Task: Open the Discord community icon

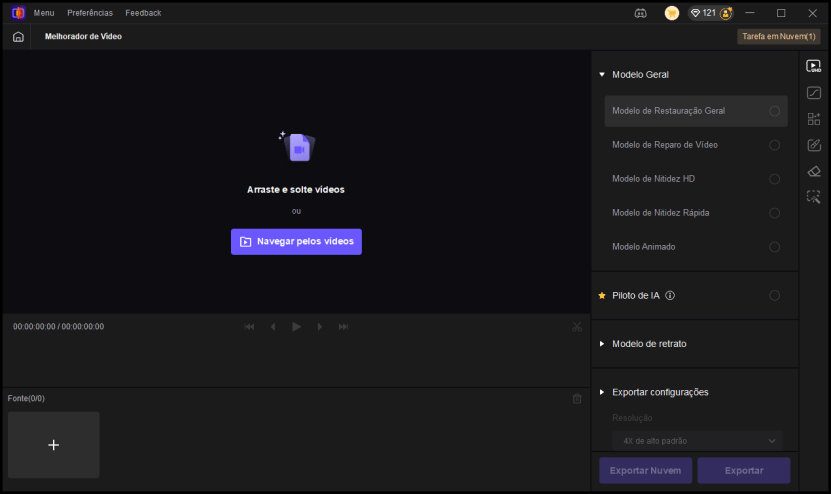Action: pos(640,13)
